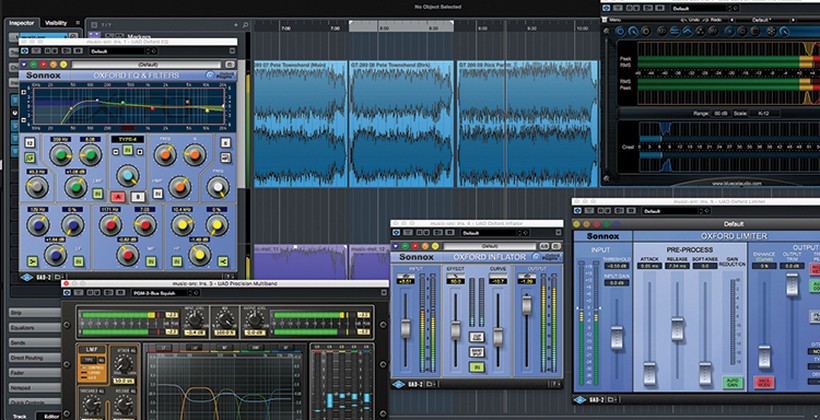The height and width of the screenshot is (420, 820).
Task: Click the green LMF frequency knob
Action: click(x=61, y=155)
